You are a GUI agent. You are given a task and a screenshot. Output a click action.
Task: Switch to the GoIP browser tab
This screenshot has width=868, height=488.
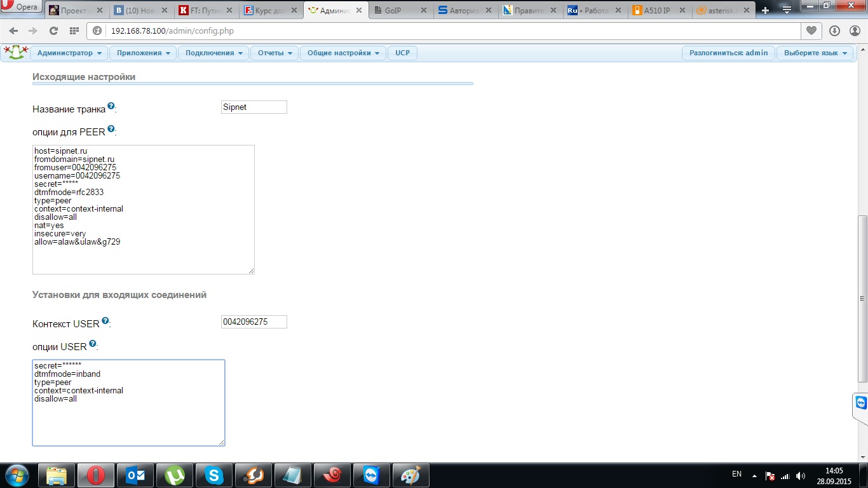click(x=400, y=10)
